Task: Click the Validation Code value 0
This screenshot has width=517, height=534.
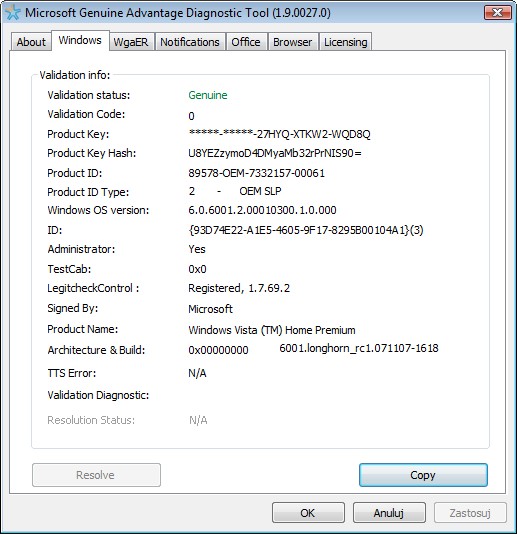Action: coord(191,116)
